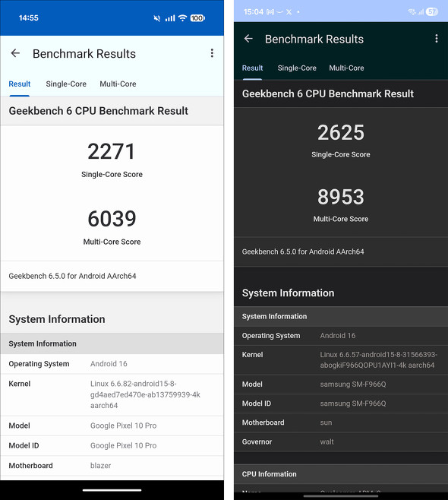Tap the System Information heading on right phone
Image resolution: width=448 pixels, height=500 pixels.
[x=288, y=293]
